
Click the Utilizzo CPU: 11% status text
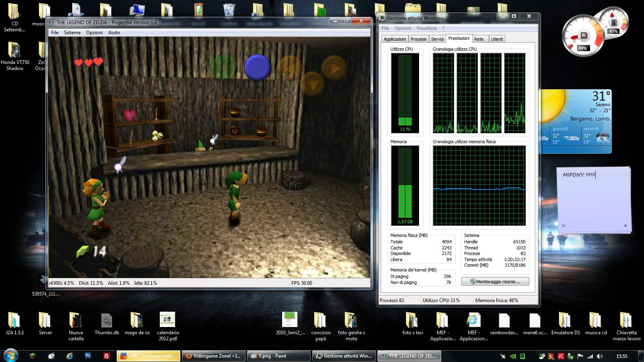tap(441, 300)
